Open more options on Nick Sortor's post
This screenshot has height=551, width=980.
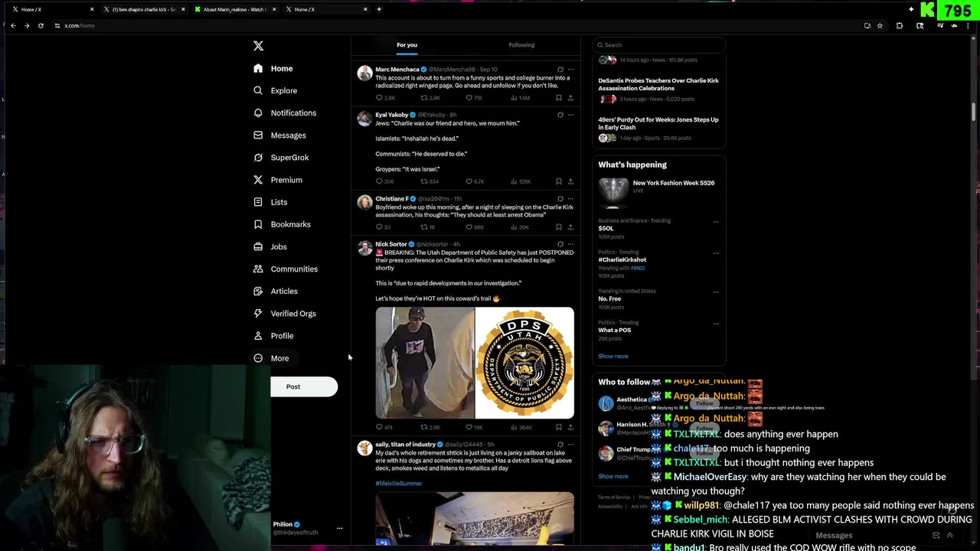coord(570,244)
